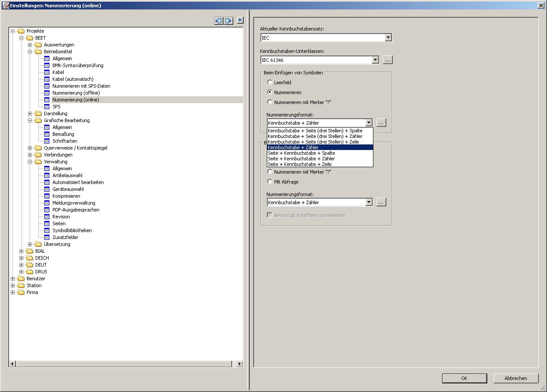Click the Station folder icon
The width and height of the screenshot is (547, 392).
click(21, 285)
